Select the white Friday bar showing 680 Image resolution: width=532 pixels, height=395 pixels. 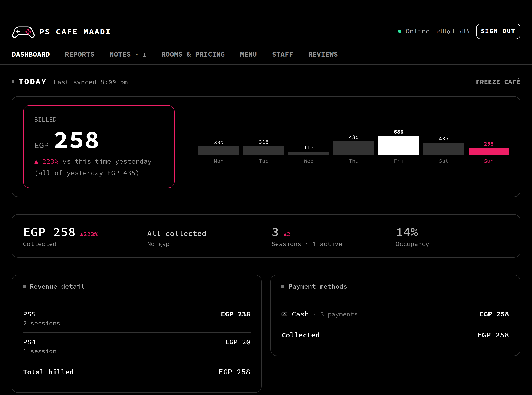point(399,145)
